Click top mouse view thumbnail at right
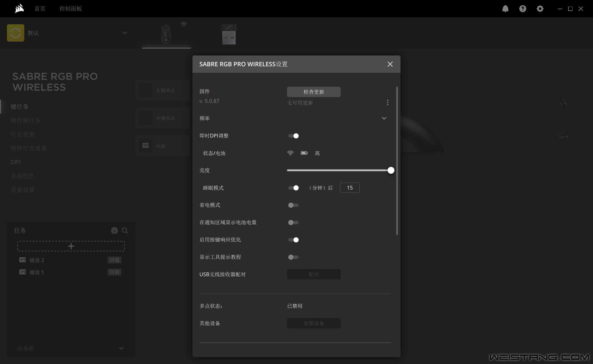 click(562, 103)
